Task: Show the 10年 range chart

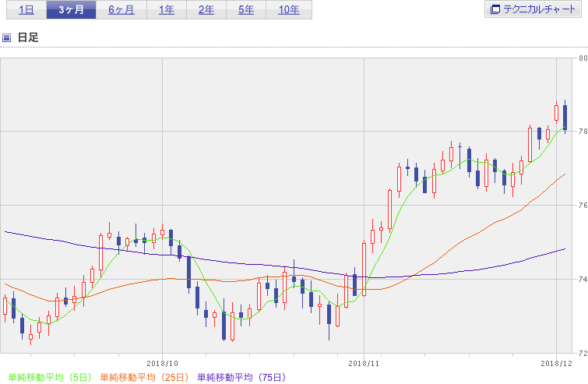Action: (289, 10)
